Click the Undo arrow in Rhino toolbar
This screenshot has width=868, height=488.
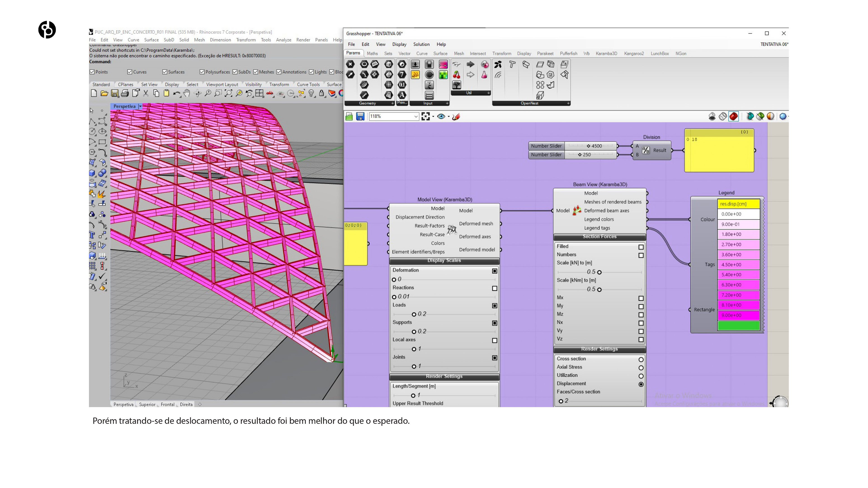point(176,93)
